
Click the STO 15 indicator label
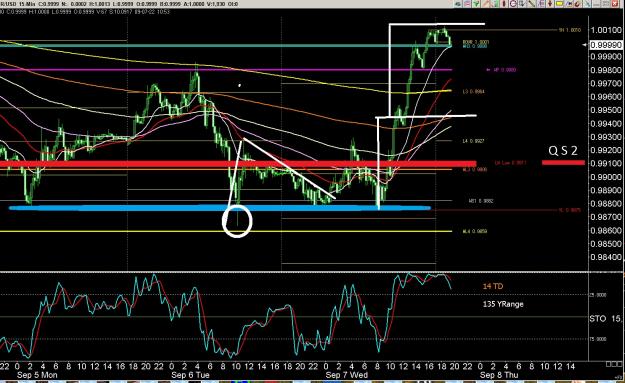pyautogui.click(x=605, y=319)
